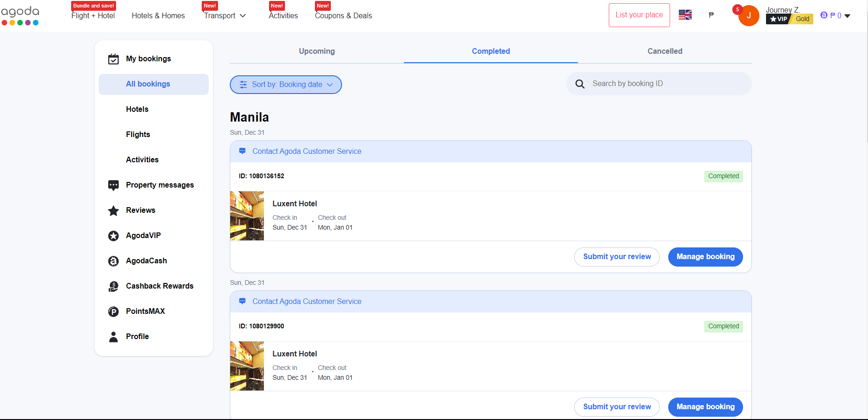Viewport: 868px width, 420px height.
Task: Manage booking for ID 1080136152
Action: tap(706, 257)
